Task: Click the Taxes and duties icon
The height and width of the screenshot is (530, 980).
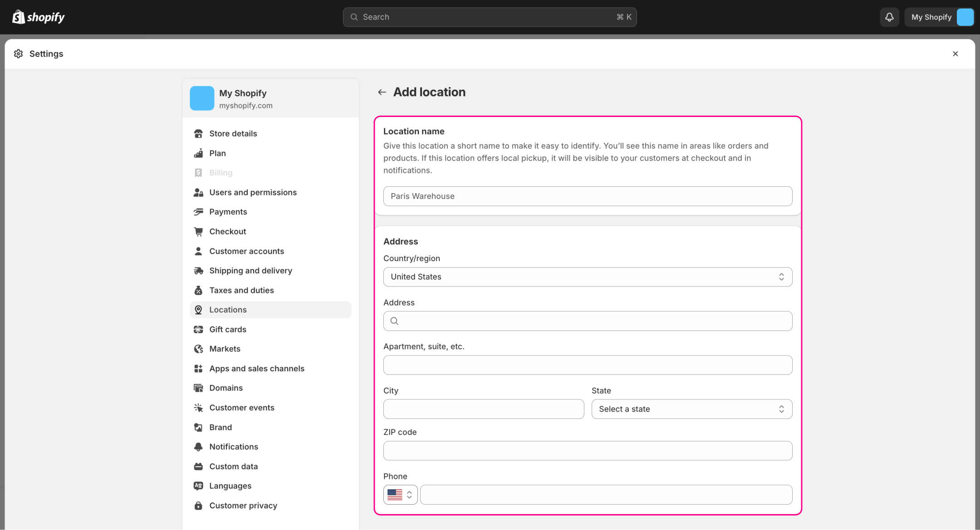Action: pyautogui.click(x=198, y=290)
